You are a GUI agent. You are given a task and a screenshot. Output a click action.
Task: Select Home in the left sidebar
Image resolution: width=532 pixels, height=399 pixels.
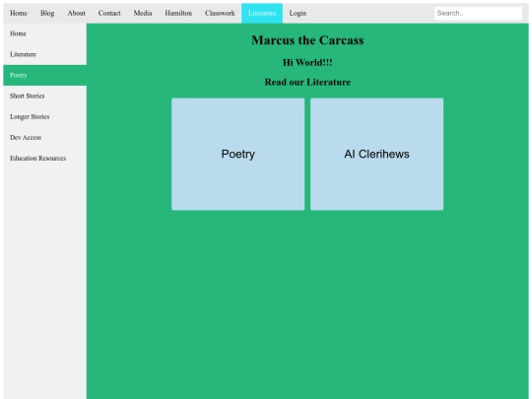tap(44, 33)
